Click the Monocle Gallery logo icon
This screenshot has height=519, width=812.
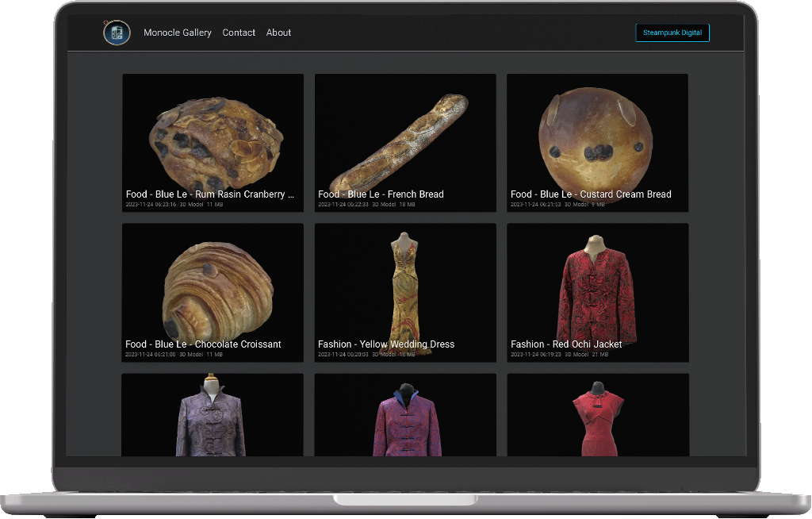tap(117, 33)
